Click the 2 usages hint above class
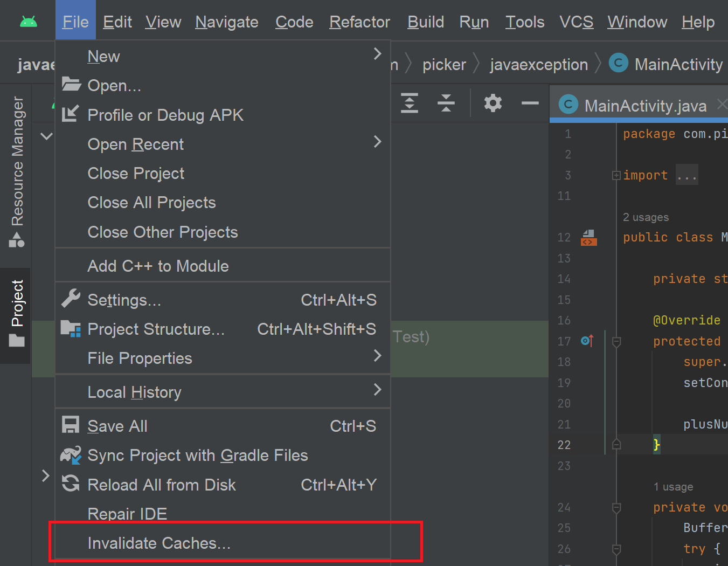Screen dimensions: 728x566 coord(646,217)
